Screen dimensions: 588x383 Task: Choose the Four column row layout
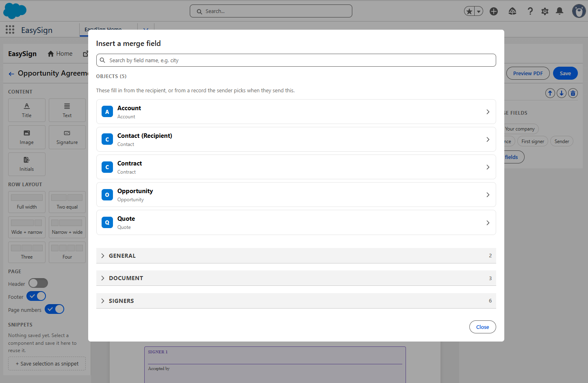[x=67, y=252]
